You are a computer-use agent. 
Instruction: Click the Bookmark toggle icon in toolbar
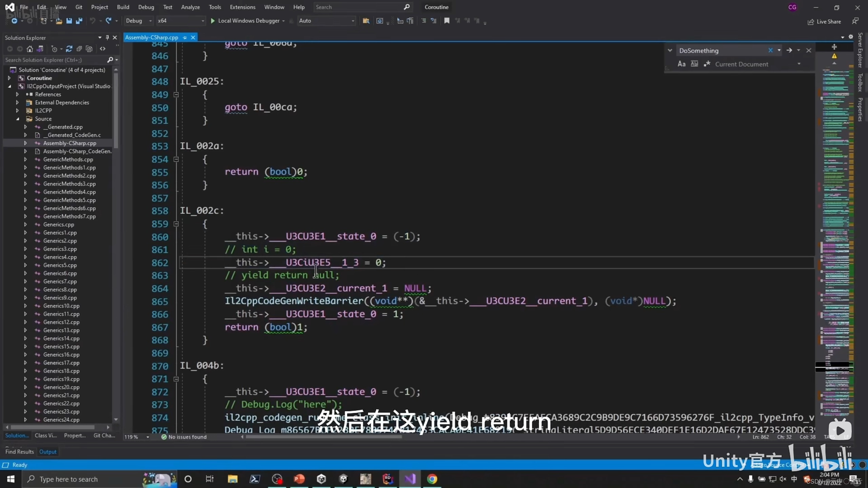click(447, 21)
